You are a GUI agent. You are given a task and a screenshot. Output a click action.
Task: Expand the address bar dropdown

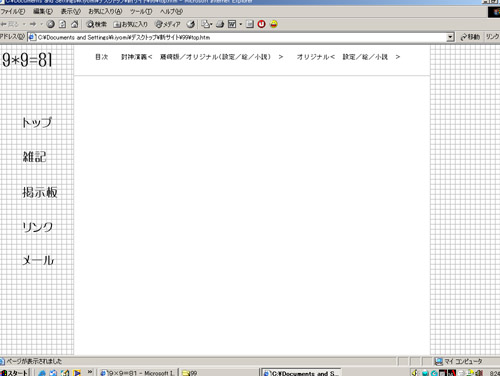(450, 37)
